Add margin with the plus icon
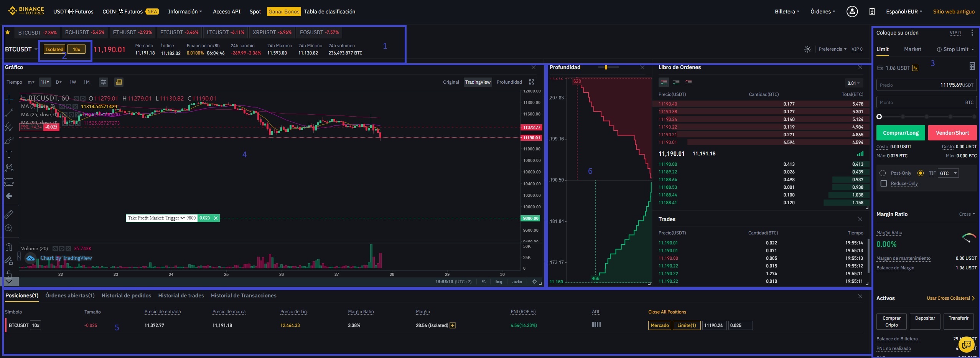 point(453,325)
